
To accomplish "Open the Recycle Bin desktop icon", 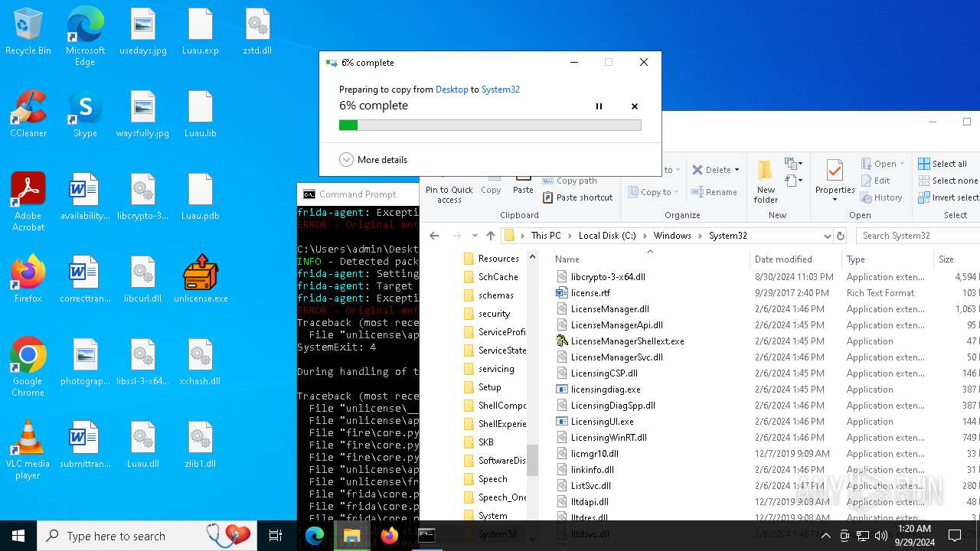I will (28, 33).
